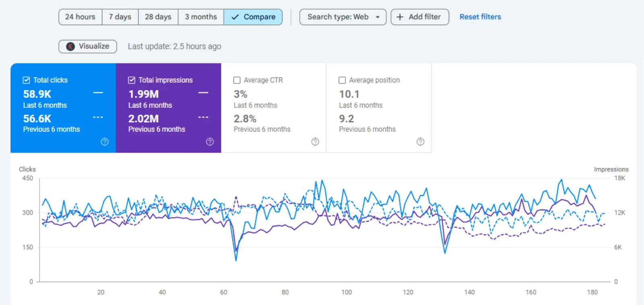Uncheck the Total impressions checkbox
This screenshot has height=305, width=644.
(x=132, y=80)
